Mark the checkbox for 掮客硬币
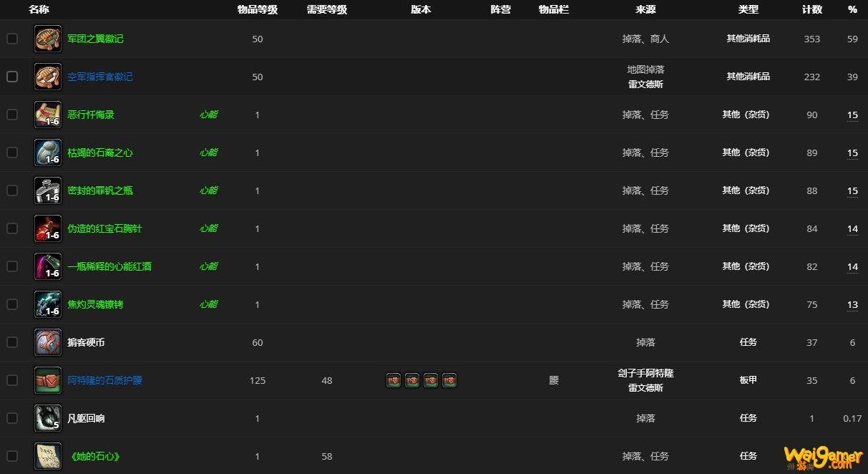This screenshot has width=868, height=474. click(x=12, y=342)
